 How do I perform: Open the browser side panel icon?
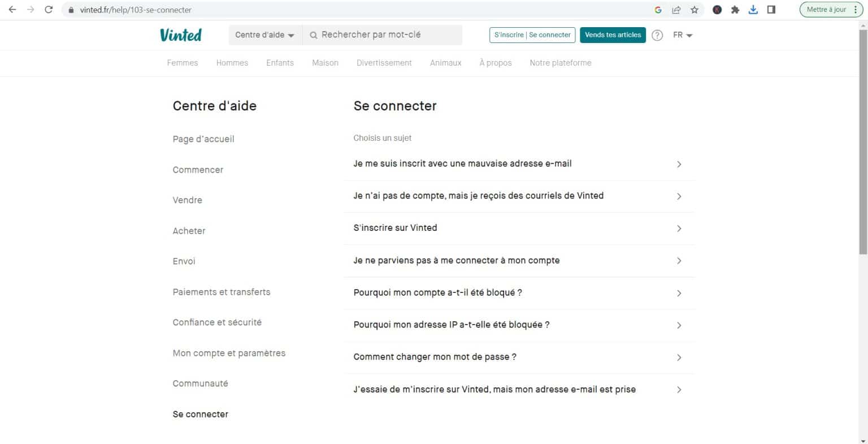[771, 9]
